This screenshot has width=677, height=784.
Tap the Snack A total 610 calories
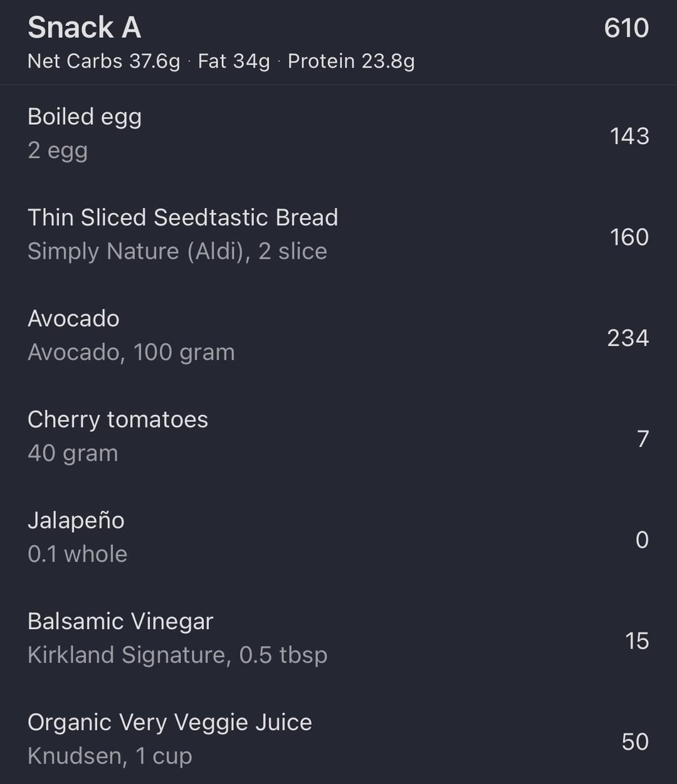[x=626, y=28]
